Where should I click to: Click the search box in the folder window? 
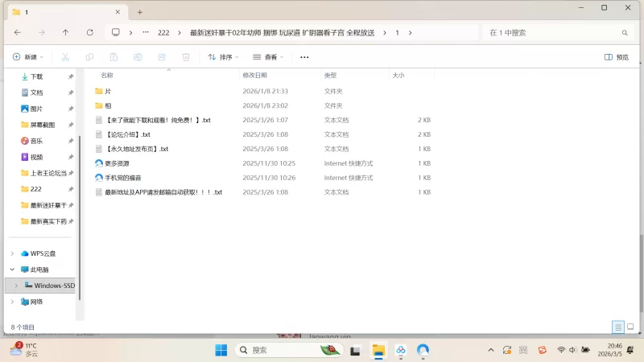(555, 32)
